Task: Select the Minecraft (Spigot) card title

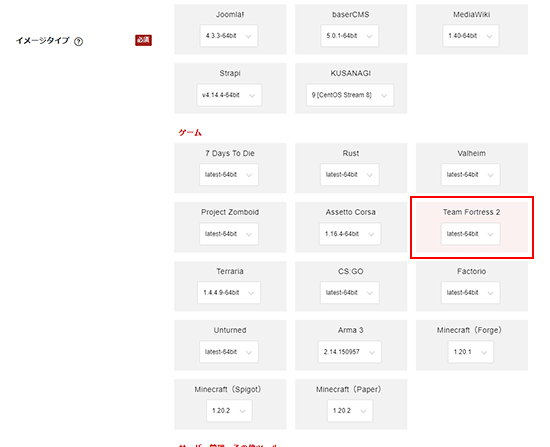Action: [228, 389]
